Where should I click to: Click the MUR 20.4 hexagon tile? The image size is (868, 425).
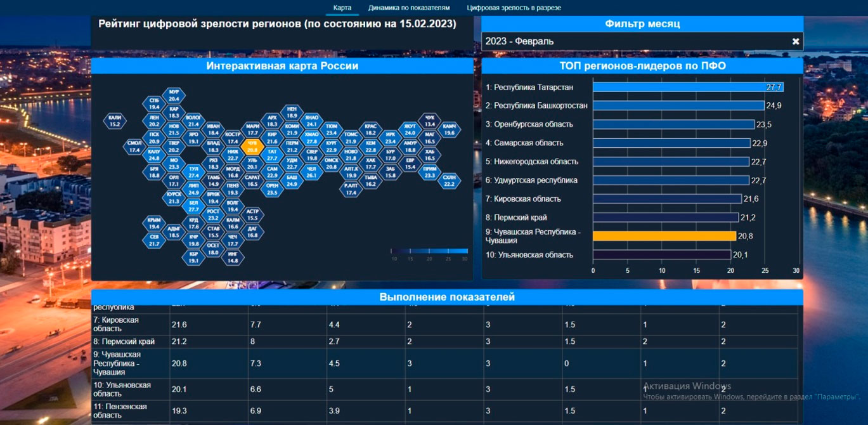click(x=174, y=96)
